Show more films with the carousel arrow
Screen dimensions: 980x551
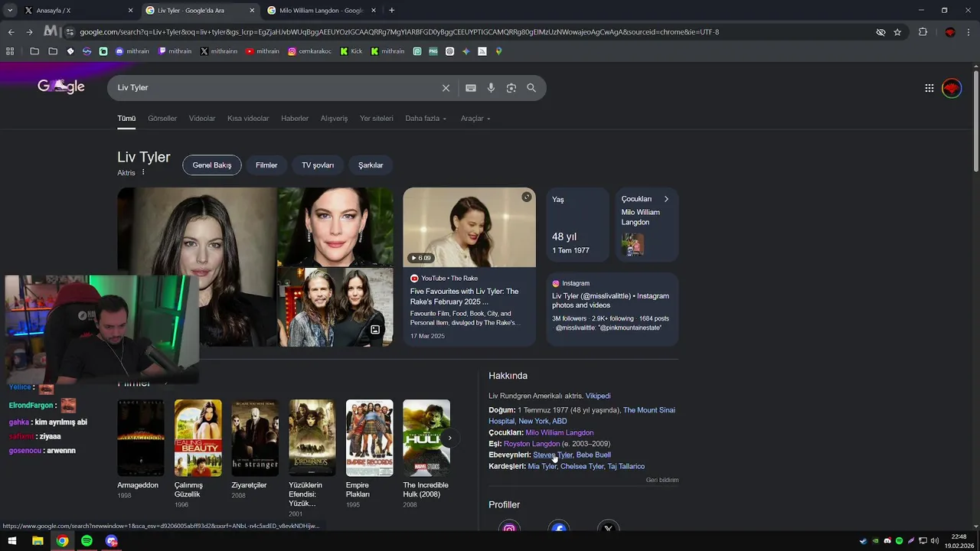click(449, 439)
